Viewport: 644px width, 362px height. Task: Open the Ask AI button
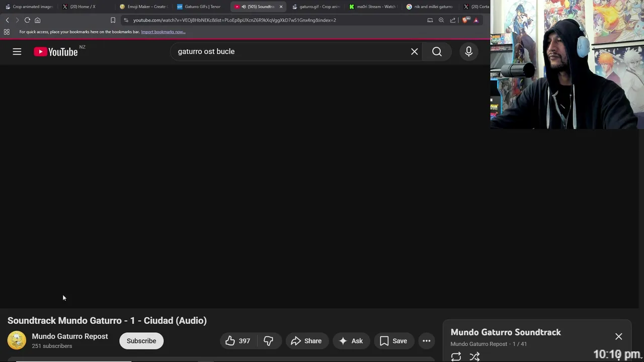pos(351,341)
